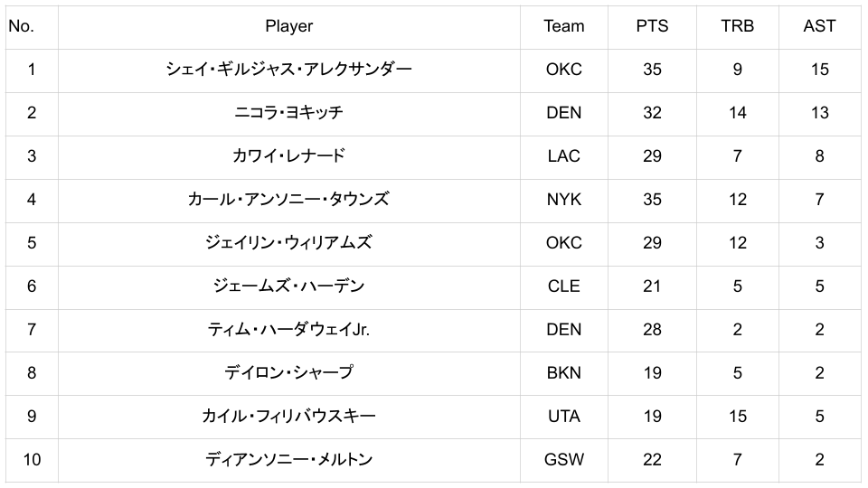Click カイル・フィリパウスキー player name
Screen dimensions: 868x488
(288, 417)
